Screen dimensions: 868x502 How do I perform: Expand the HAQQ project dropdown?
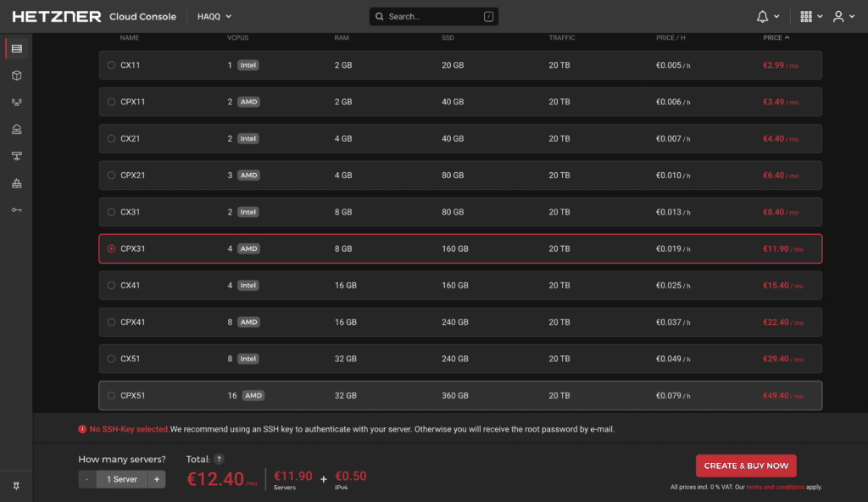tap(214, 16)
